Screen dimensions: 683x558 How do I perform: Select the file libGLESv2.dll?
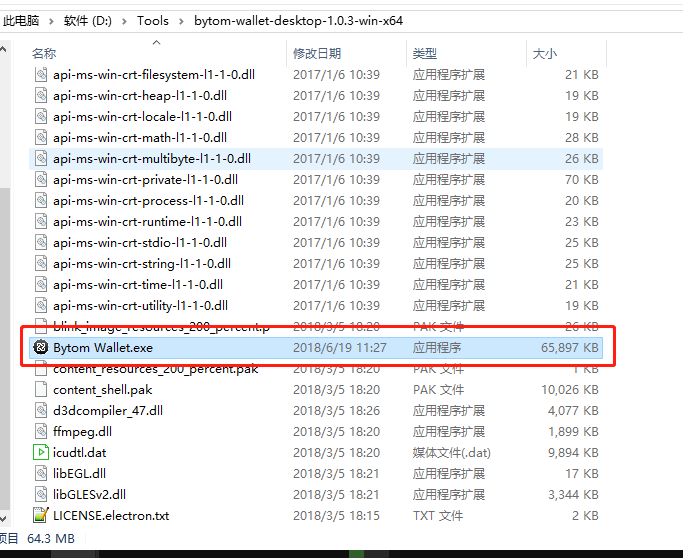tap(89, 494)
